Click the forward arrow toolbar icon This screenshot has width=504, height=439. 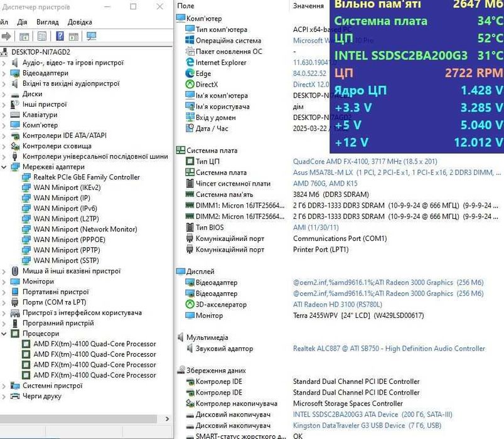click(6, 36)
